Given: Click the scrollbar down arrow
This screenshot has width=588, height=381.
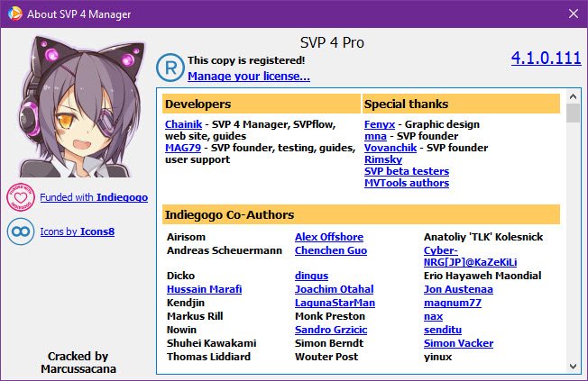Looking at the screenshot, I should pyautogui.click(x=573, y=366).
